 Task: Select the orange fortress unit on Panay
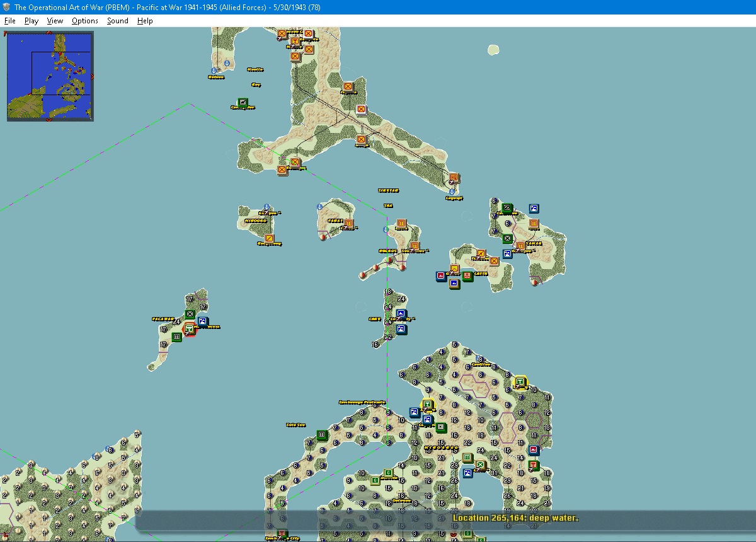click(x=348, y=223)
